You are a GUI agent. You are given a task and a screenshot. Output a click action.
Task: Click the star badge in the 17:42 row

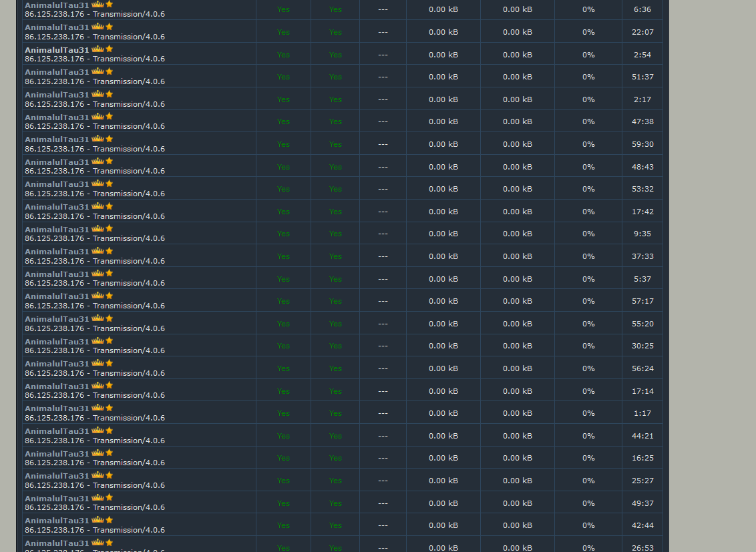pos(109,206)
